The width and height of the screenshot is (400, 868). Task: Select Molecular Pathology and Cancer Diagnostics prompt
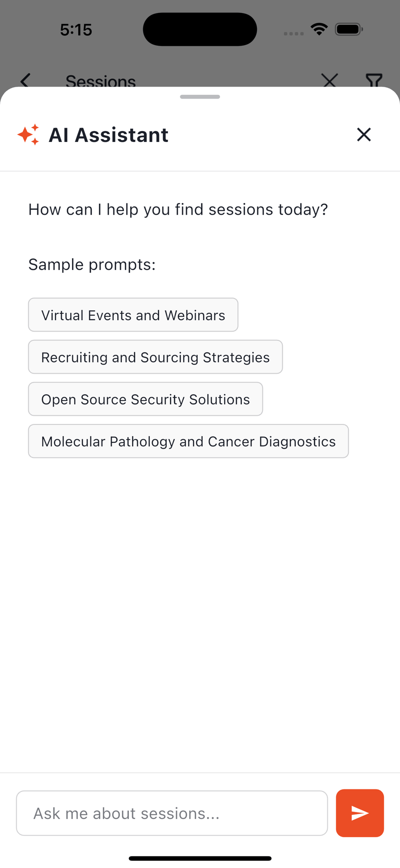(x=188, y=441)
